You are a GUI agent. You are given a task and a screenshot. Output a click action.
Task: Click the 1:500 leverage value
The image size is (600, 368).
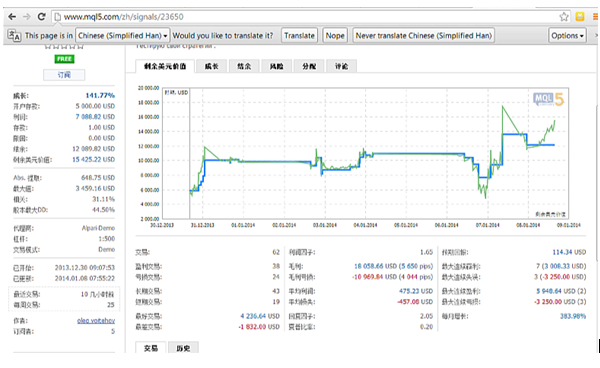click(106, 239)
